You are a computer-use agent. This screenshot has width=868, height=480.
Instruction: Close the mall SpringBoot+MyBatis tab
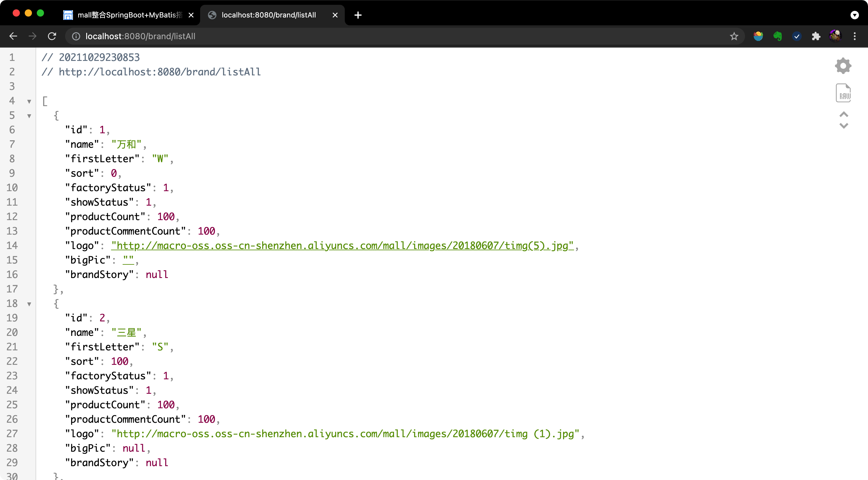191,15
